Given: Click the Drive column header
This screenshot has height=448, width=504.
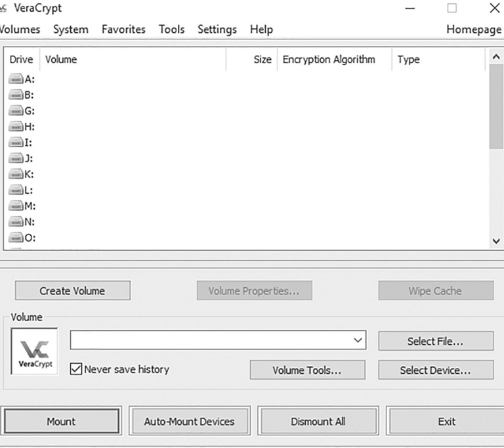Looking at the screenshot, I should [x=22, y=59].
